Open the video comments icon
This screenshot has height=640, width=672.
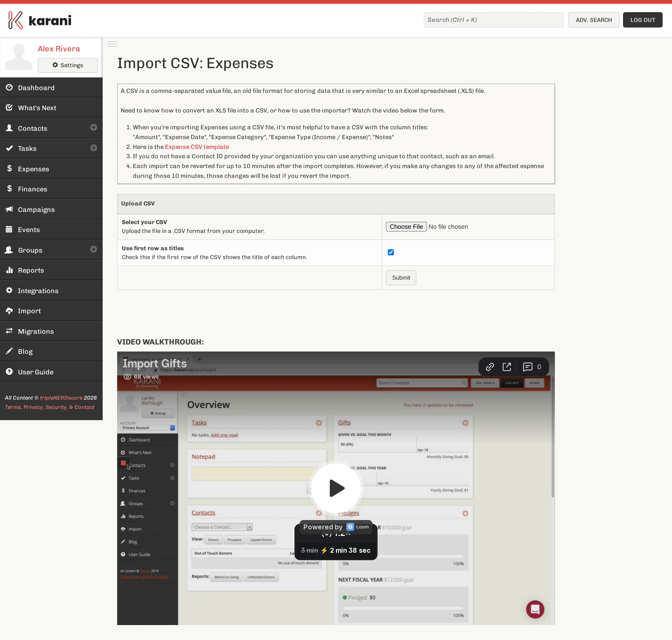(528, 367)
